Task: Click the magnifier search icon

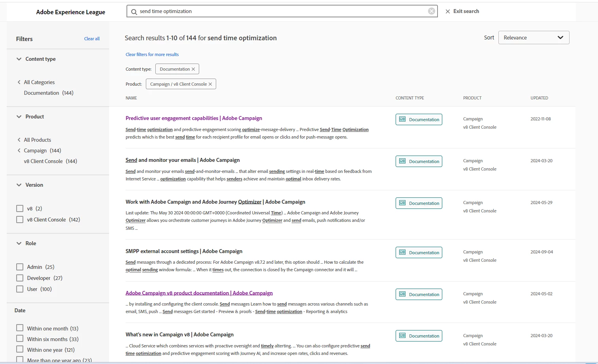Action: click(134, 11)
